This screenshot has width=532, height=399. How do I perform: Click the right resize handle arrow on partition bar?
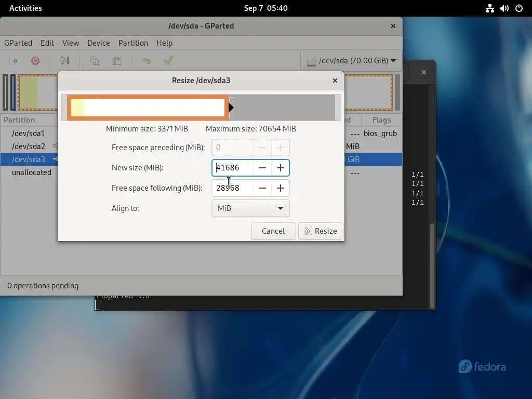coord(231,108)
